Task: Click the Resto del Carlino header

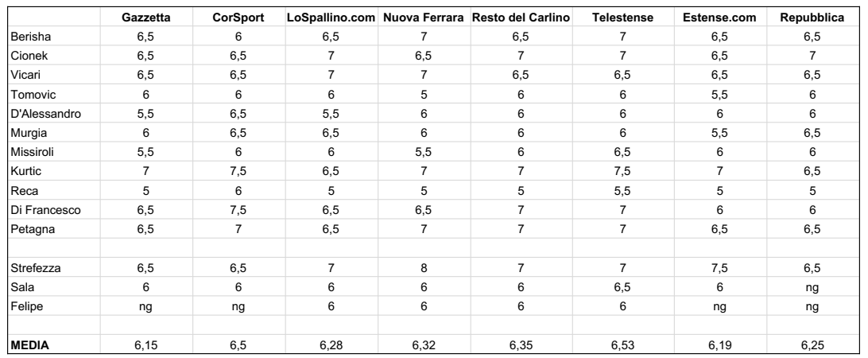Action: [x=521, y=18]
